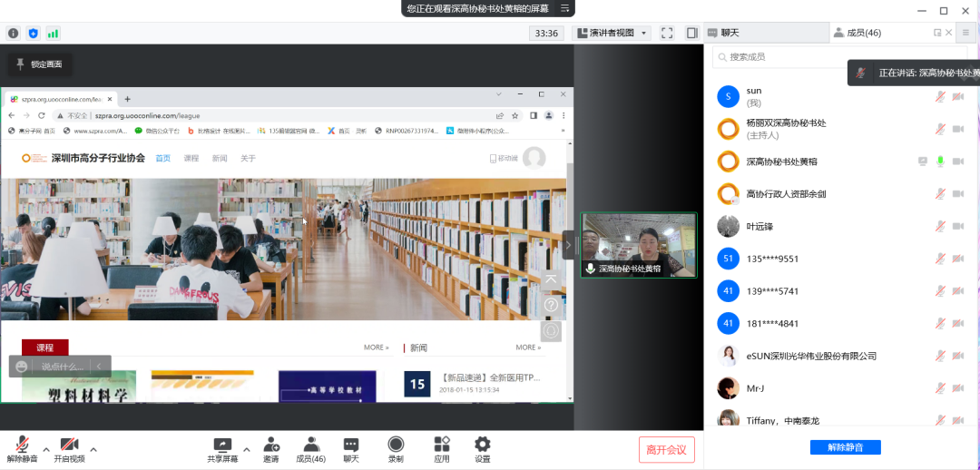Click browser back arrow

click(x=12, y=115)
